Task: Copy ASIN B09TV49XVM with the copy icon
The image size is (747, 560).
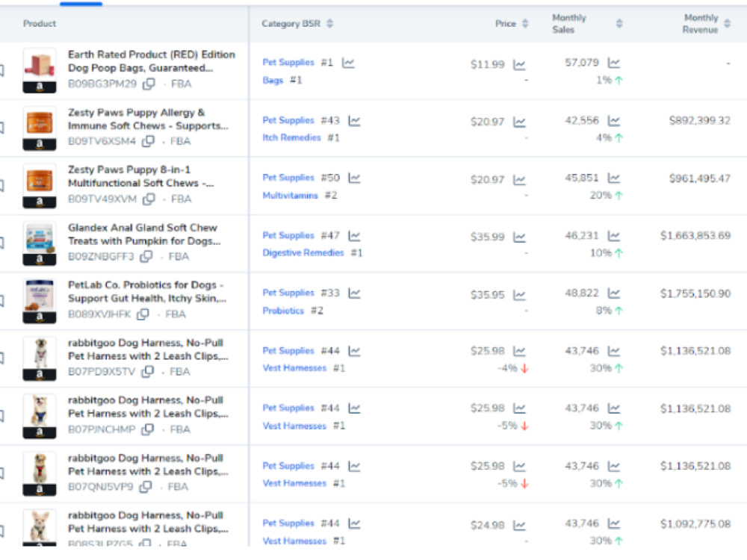Action: click(x=149, y=199)
